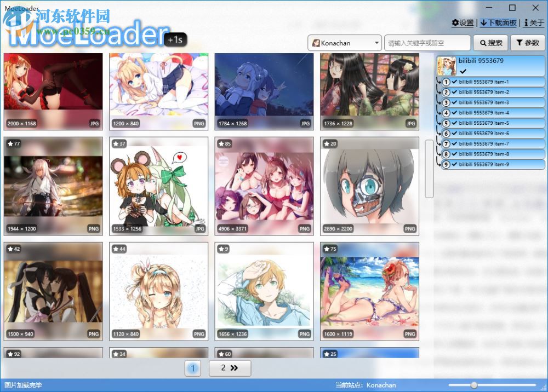The height and width of the screenshot is (392, 548).
Task: Click the star 60 score badge
Action: point(225,354)
